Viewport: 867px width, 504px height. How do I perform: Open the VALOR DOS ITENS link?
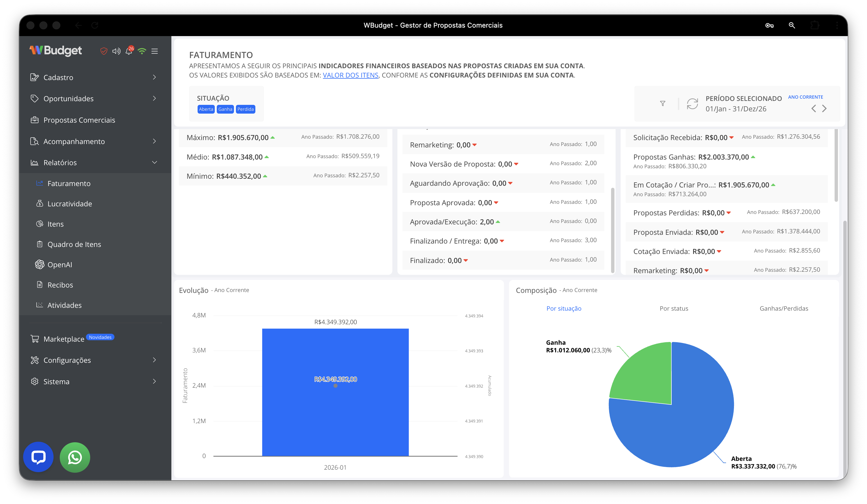pos(350,75)
